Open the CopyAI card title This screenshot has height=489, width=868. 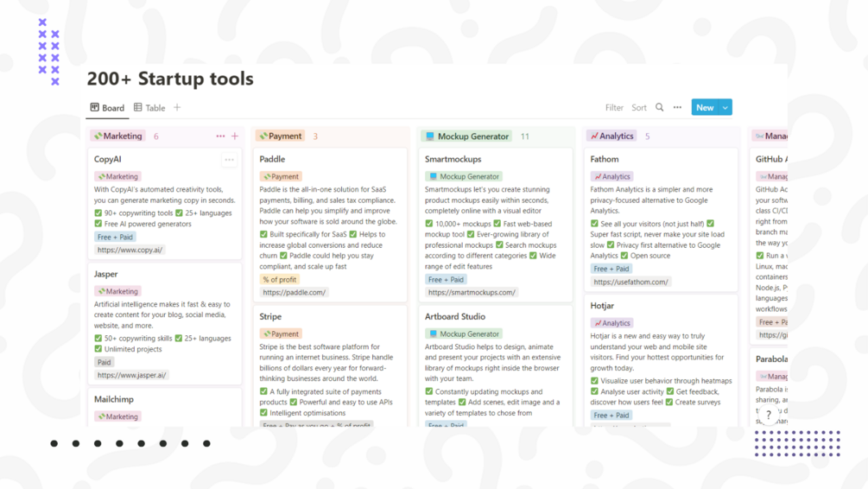(x=107, y=160)
